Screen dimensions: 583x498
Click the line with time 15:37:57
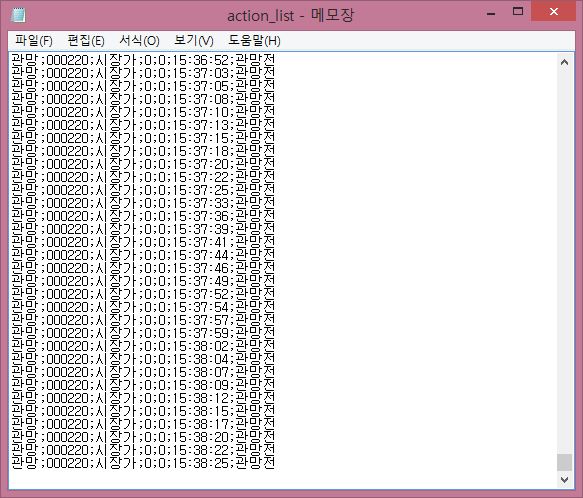pyautogui.click(x=143, y=321)
